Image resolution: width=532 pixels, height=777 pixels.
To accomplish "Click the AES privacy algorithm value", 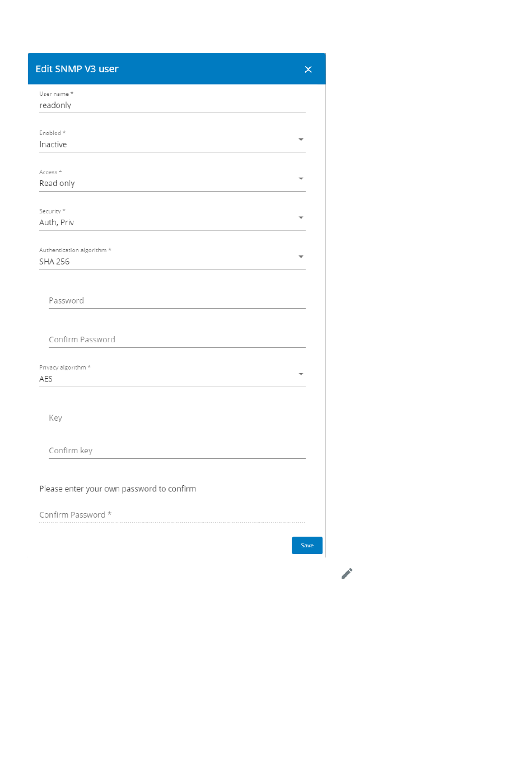I will 46,379.
